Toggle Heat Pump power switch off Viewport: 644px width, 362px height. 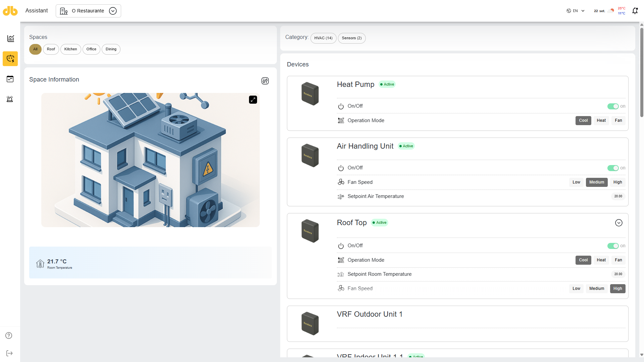click(x=613, y=106)
